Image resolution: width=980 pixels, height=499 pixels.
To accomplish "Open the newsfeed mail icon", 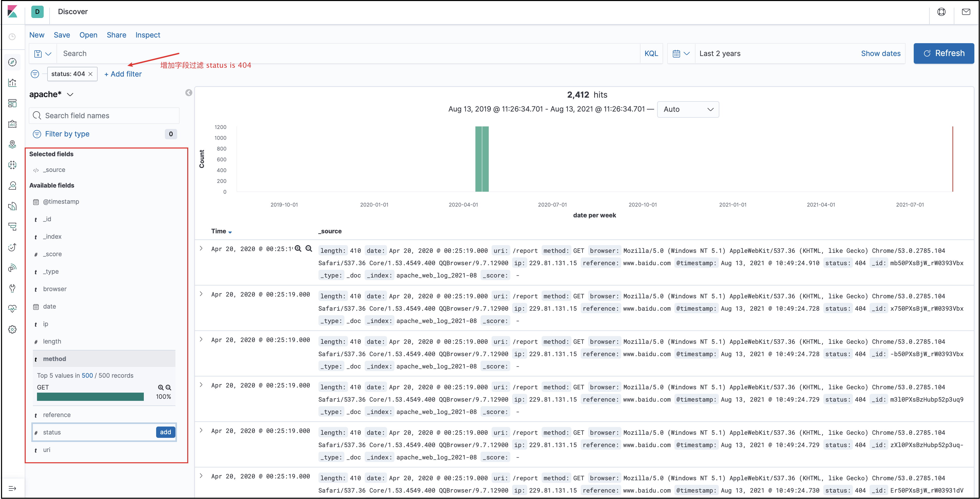I will coord(966,12).
